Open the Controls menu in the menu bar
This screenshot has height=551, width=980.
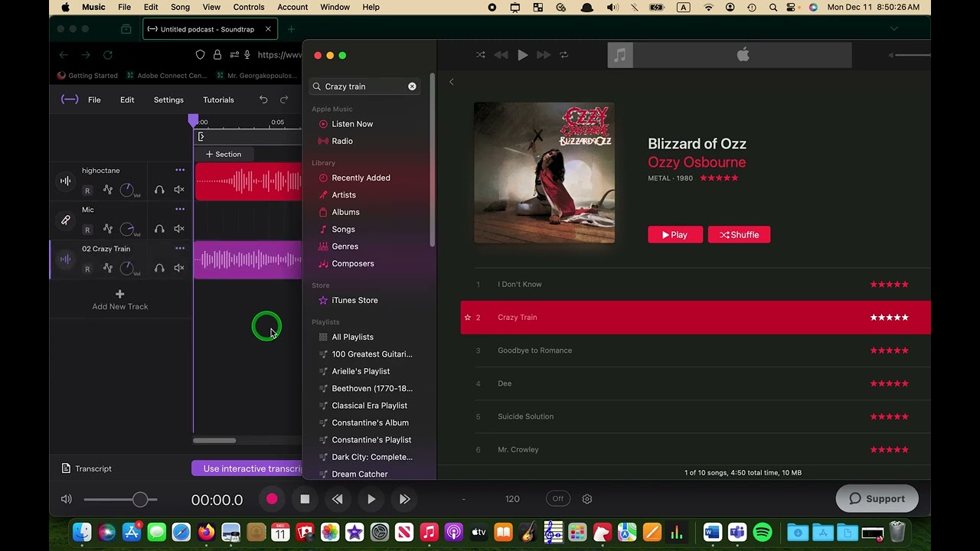tap(249, 7)
